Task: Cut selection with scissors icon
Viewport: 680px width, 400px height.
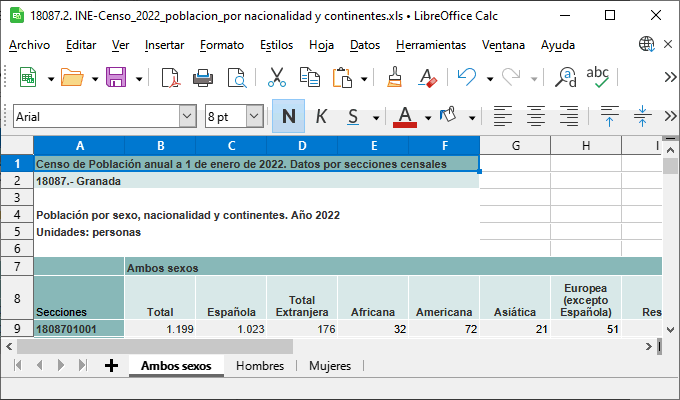Action: click(x=277, y=78)
